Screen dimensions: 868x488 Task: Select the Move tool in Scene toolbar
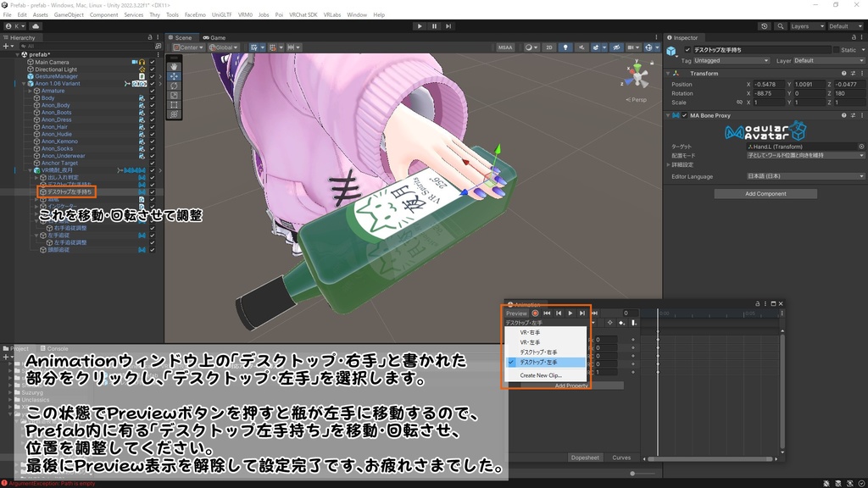pyautogui.click(x=175, y=75)
